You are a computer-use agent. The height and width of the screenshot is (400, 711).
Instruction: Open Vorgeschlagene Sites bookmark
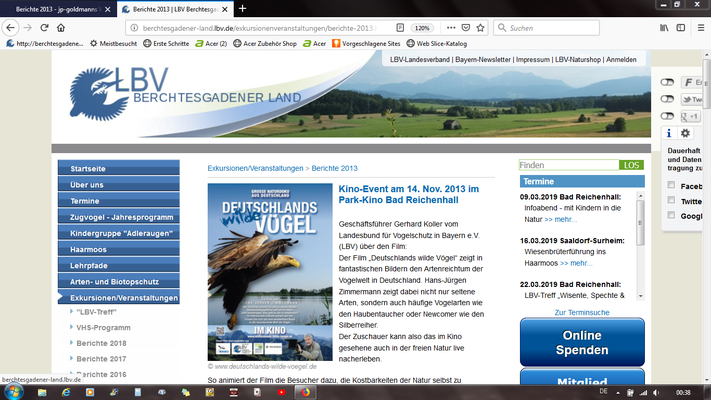[x=366, y=44]
